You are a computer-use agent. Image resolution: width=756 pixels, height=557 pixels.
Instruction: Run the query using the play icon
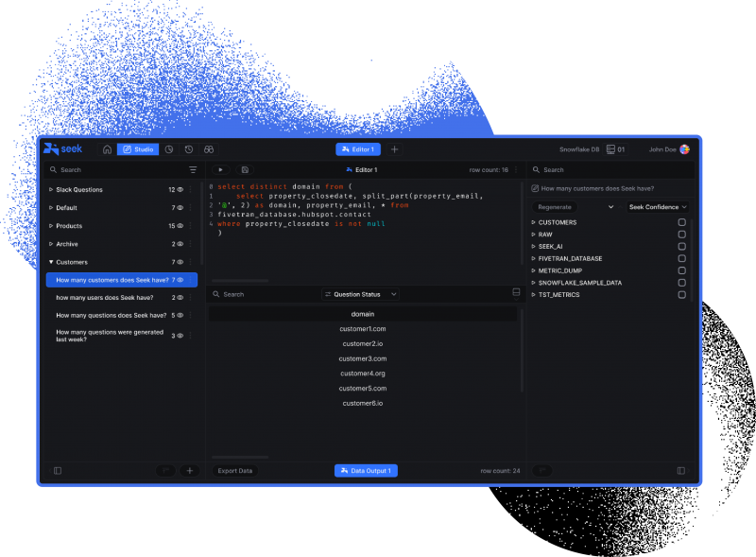219,168
